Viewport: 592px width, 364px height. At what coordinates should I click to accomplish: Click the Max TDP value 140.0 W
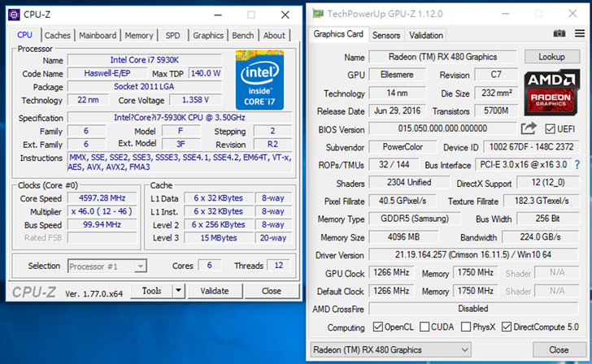click(206, 73)
